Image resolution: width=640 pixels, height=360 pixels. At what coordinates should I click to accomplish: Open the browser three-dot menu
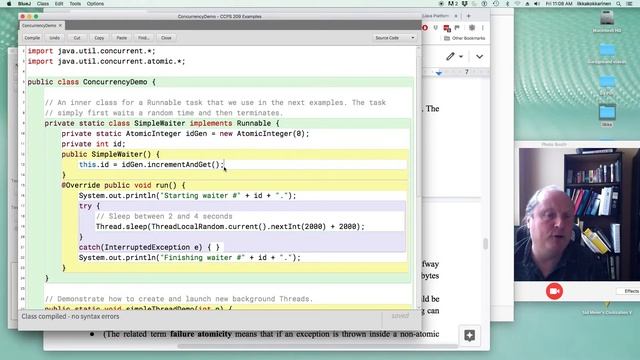click(x=483, y=28)
